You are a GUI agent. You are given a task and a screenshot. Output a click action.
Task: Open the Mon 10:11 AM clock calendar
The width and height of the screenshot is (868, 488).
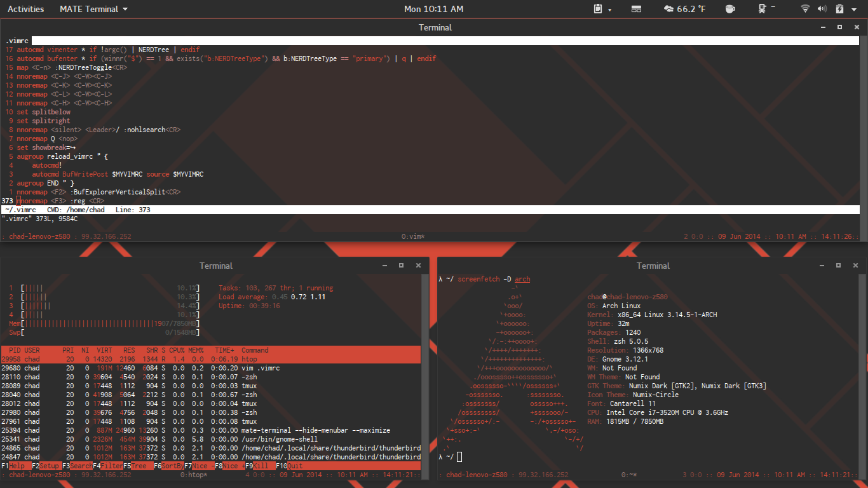(x=434, y=9)
